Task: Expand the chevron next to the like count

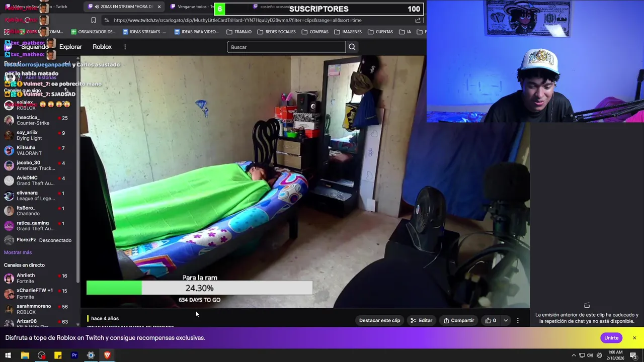Action: (506, 320)
